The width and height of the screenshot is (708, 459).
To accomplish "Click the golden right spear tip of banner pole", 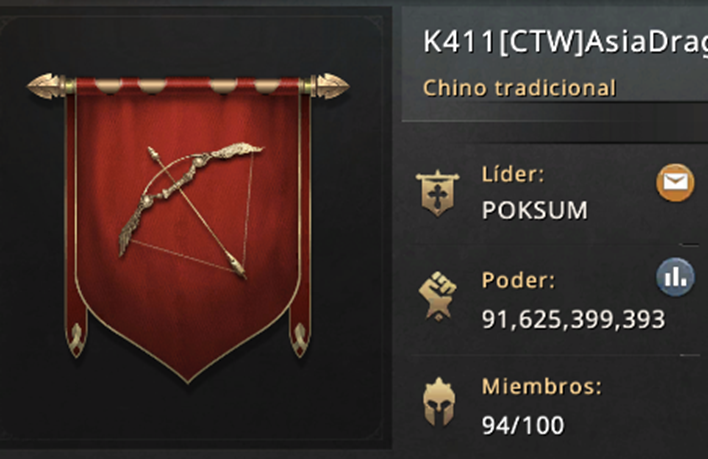I will pyautogui.click(x=332, y=86).
